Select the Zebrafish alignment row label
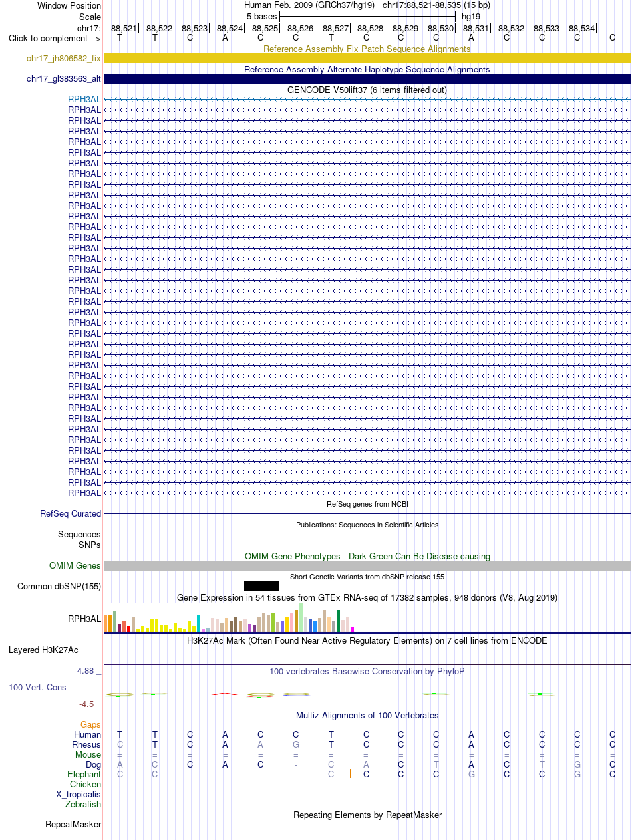This screenshot has height=840, width=632. [x=83, y=804]
